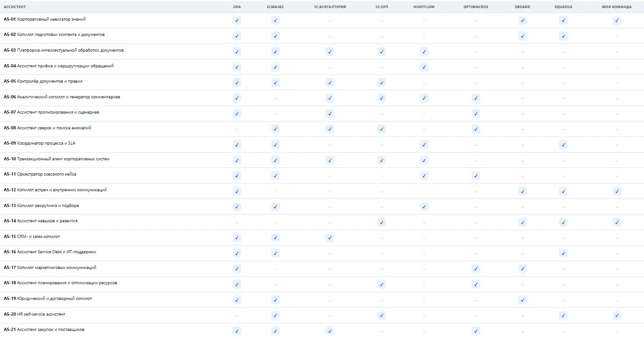This screenshot has width=644, height=339.
Task: Select AS-12 Копилот встреч и внутренних коммуникаций
Action: click(55, 190)
